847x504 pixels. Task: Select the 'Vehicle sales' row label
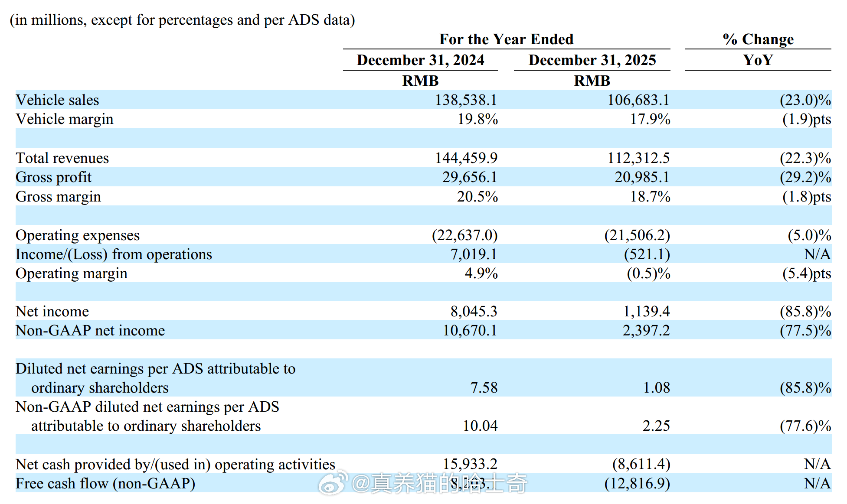point(57,100)
